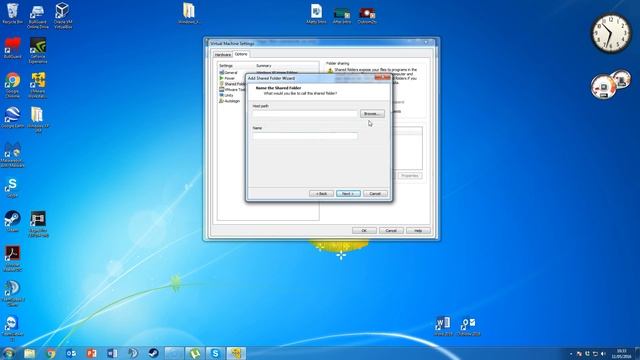The width and height of the screenshot is (640, 360).
Task: Go to Next wizard step
Action: coord(348,193)
